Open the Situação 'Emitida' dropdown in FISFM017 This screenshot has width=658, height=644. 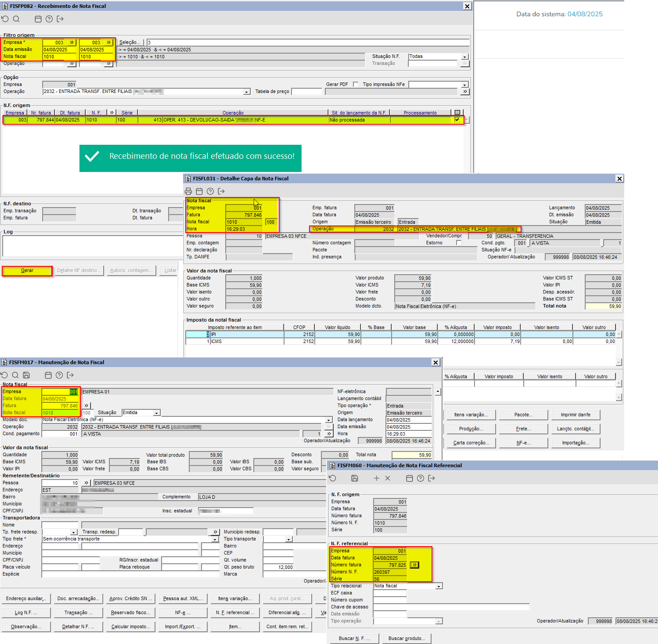coord(156,413)
